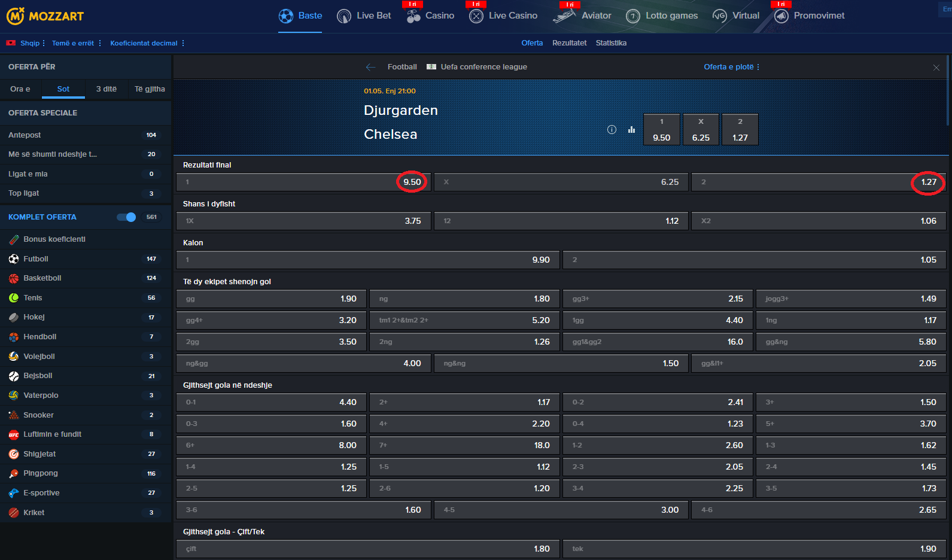This screenshot has height=560, width=952.
Task: Click the Live Casino chip icon
Action: (476, 16)
